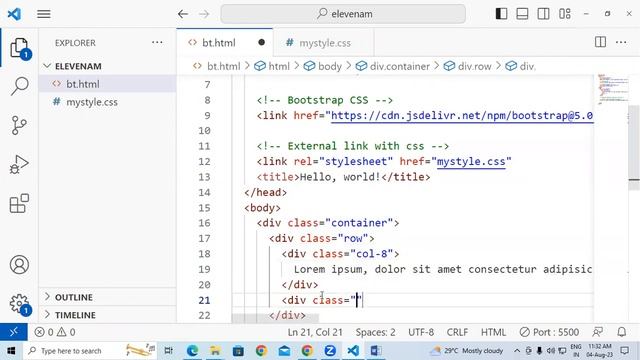The image size is (640, 360).
Task: Switch to the mystyle.css tab
Action: 324,43
